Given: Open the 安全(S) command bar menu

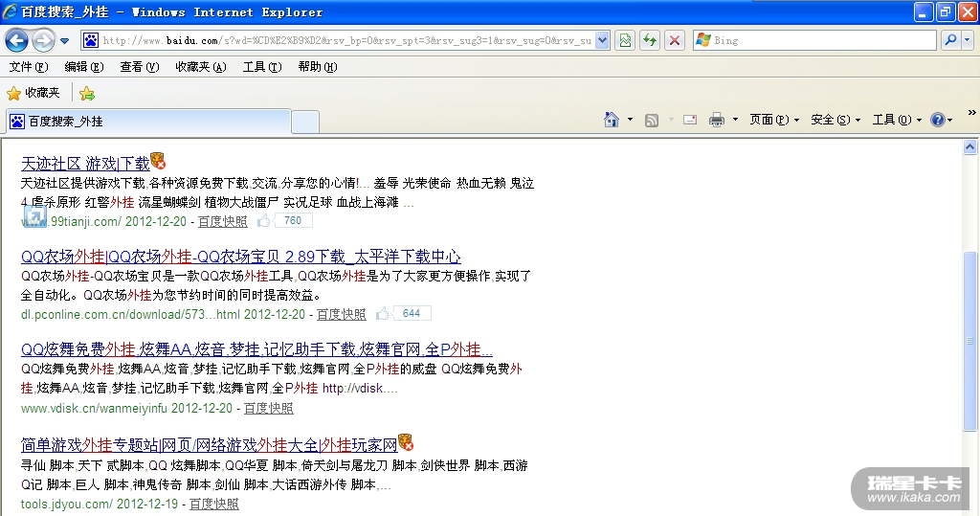Looking at the screenshot, I should [835, 120].
